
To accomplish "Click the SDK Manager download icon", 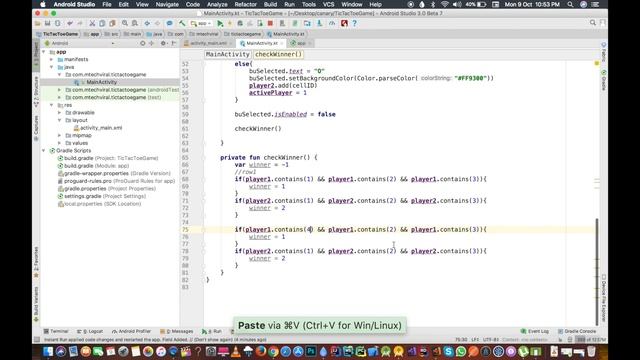I will click(319, 24).
